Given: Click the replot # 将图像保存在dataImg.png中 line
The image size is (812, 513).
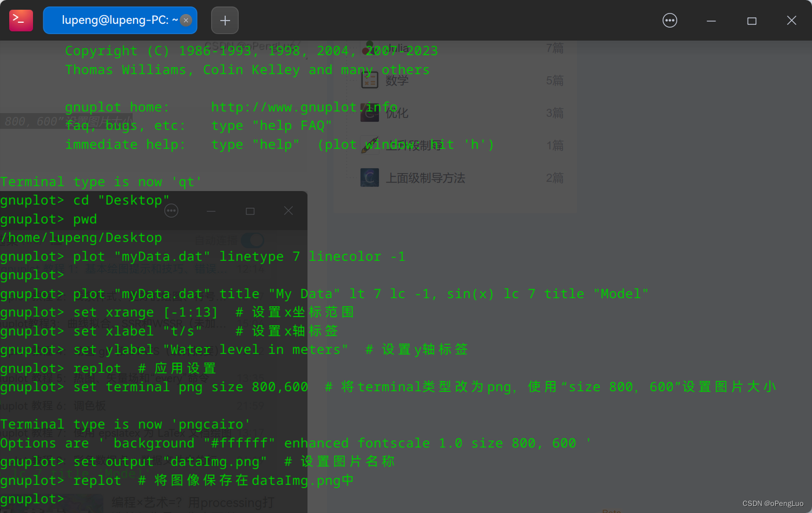Looking at the screenshot, I should [178, 481].
